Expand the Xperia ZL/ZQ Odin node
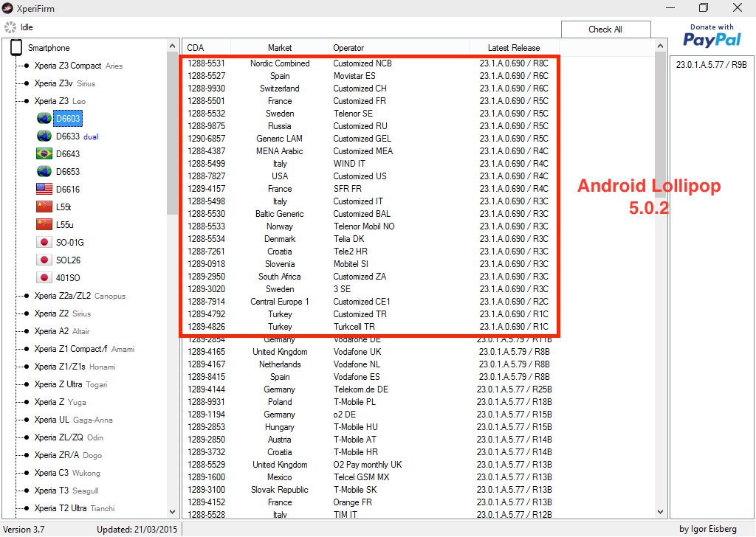 point(26,437)
